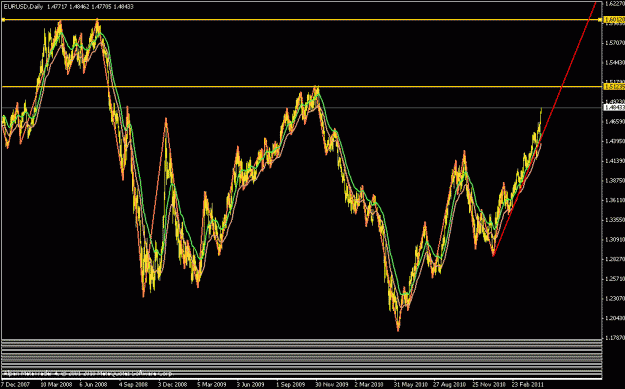This screenshot has height=389, width=625.
Task: Click the 25 Nov 2010 date label
Action: point(488,385)
